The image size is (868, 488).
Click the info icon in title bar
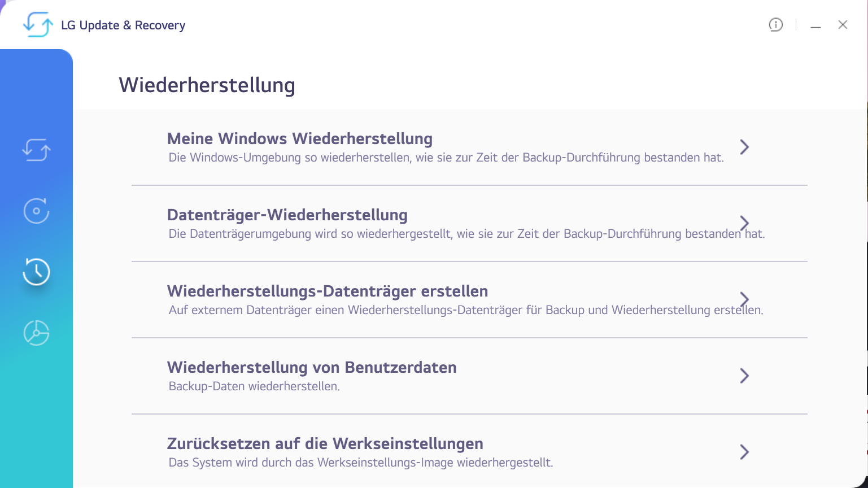point(776,25)
